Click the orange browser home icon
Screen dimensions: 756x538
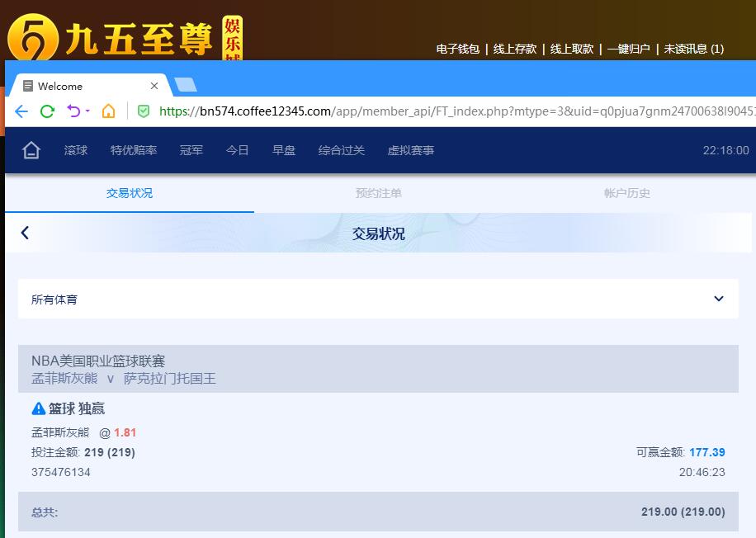point(109,111)
